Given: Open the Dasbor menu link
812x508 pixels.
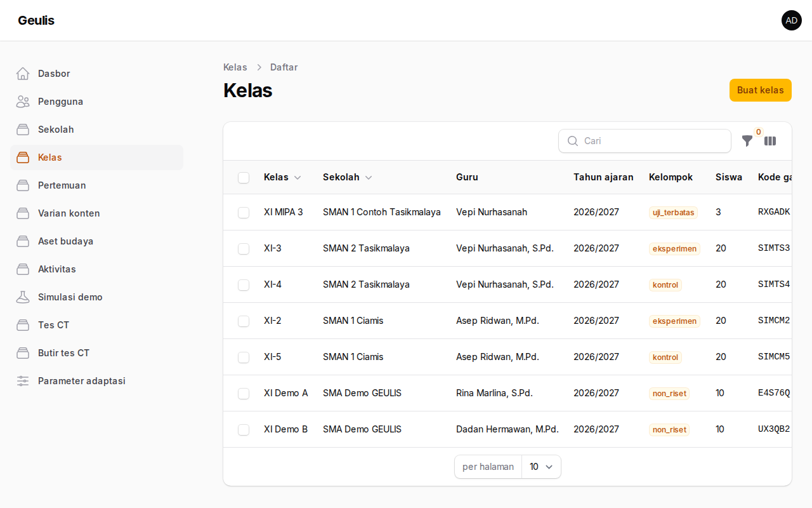Looking at the screenshot, I should (x=96, y=74).
